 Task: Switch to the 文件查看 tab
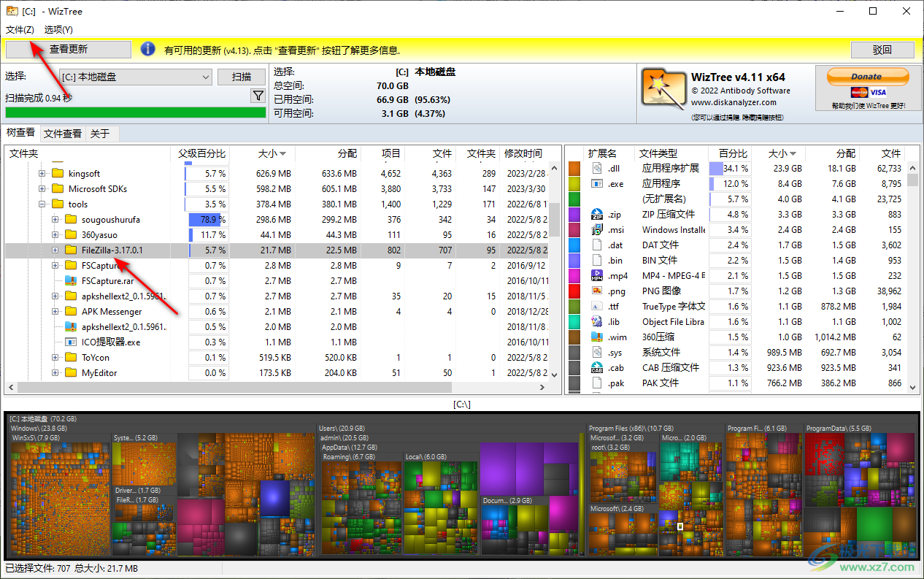pos(63,134)
